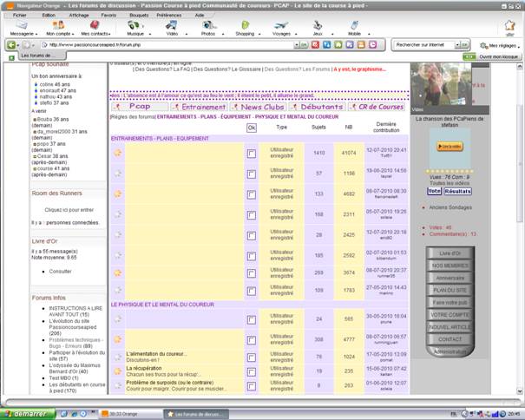Image resolution: width=525 pixels, height=420 pixels.
Task: Click forum icon in row with 4777 messages
Action: point(117,339)
